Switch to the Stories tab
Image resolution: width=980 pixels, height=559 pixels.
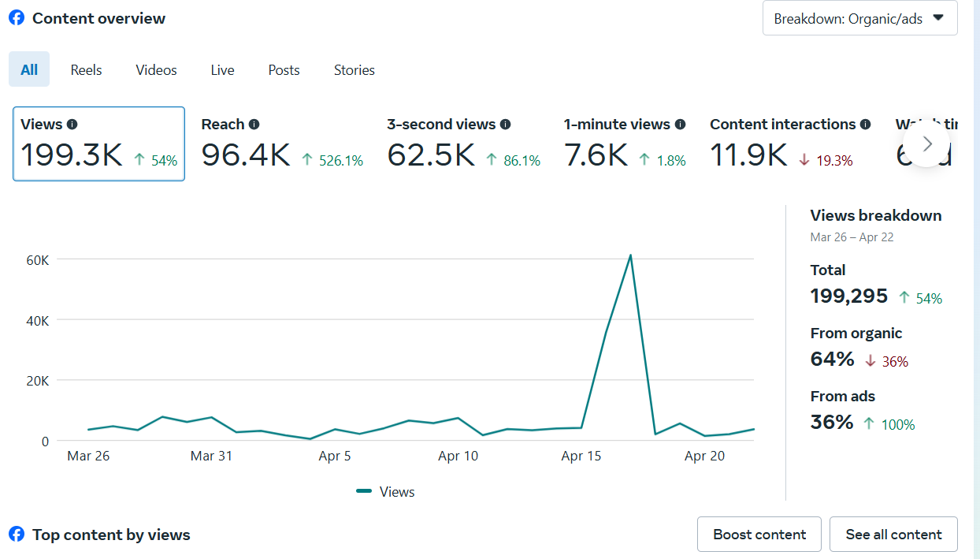(x=354, y=69)
